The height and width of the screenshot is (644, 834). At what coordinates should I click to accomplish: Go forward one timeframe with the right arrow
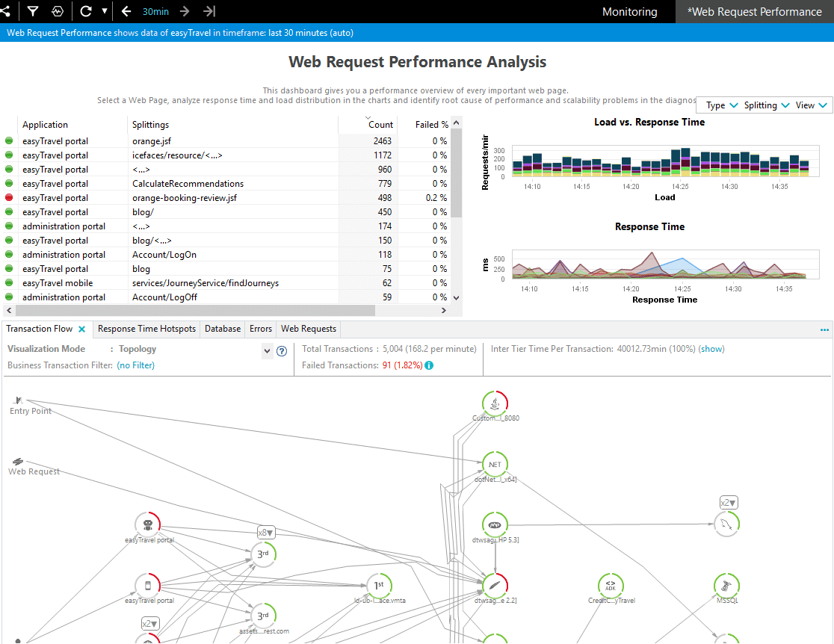(185, 11)
